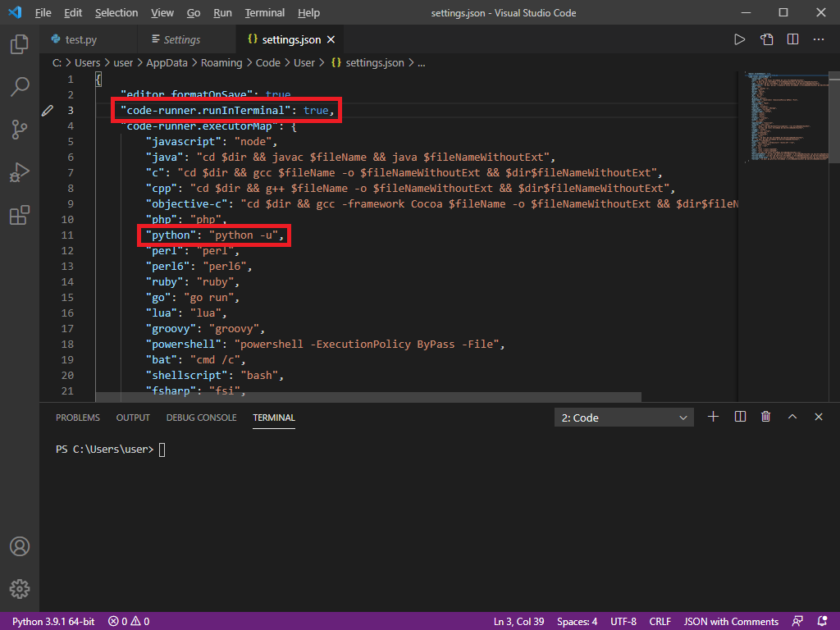This screenshot has height=630, width=840.
Task: Click the vertical scrollbar slider of editor
Action: click(x=834, y=119)
